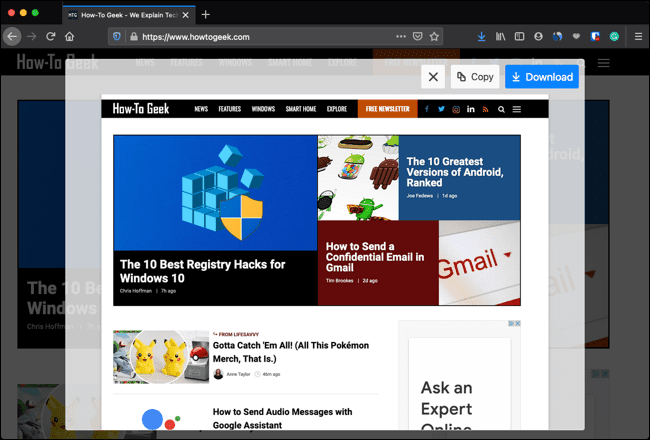
Task: Open the Library bookshelf icon
Action: [x=500, y=36]
